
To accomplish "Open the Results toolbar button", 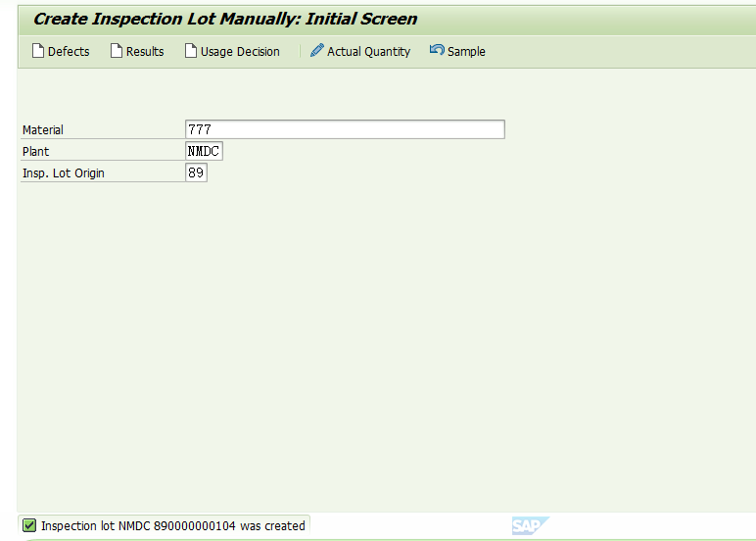I will (x=137, y=51).
